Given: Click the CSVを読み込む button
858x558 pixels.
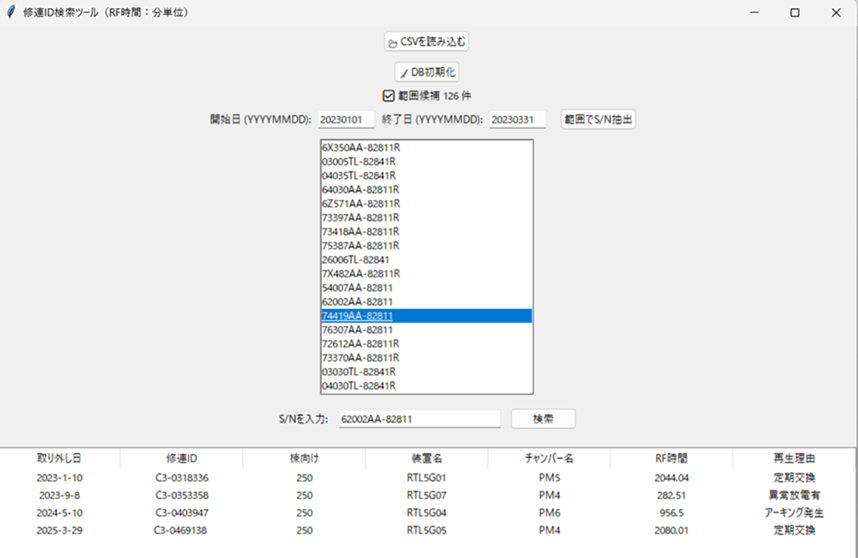Looking at the screenshot, I should click(427, 42).
